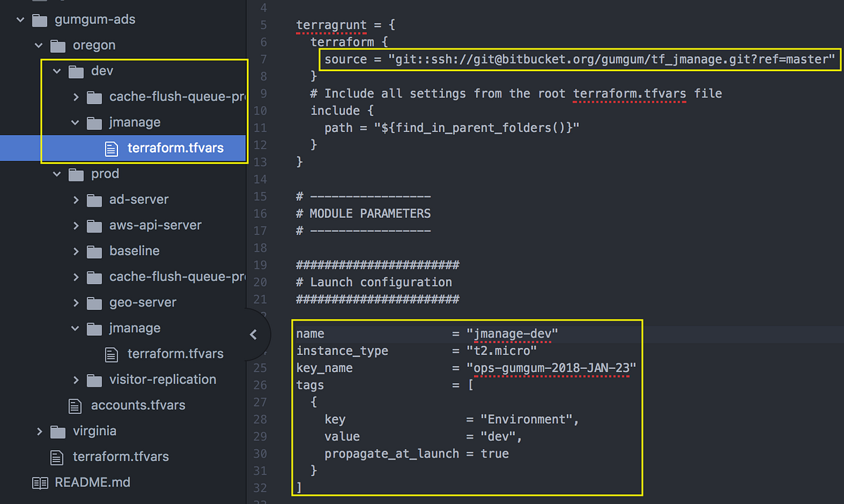Click the gumgum-ads folder icon

[x=40, y=19]
